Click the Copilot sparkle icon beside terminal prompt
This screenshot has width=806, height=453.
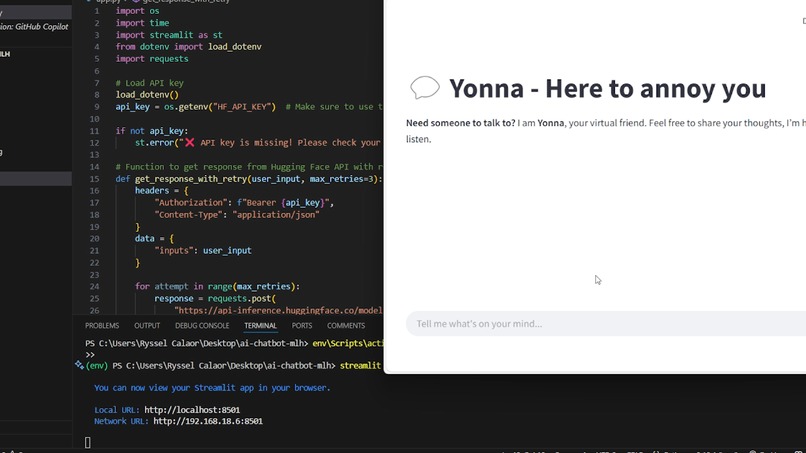[x=79, y=365]
